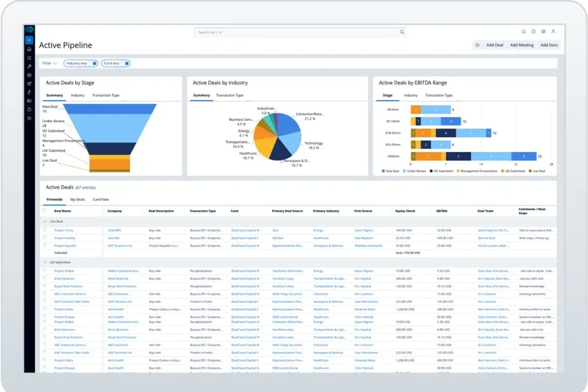
Task: Open the Project Healthy deal link
Action: [x=64, y=238]
